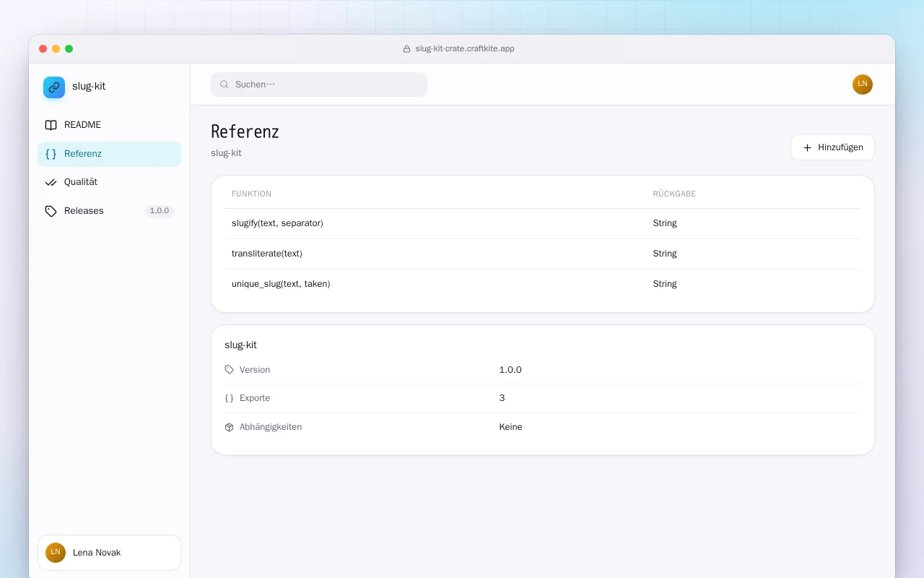
Task: Click the Releases tag icon
Action: [51, 211]
